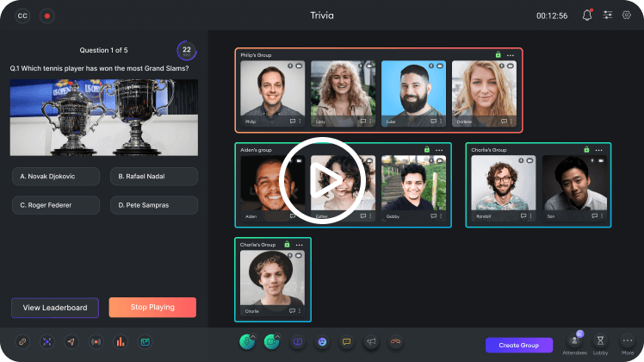This screenshot has width=644, height=362.
Task: Click the red hang up phone icon
Action: (395, 342)
